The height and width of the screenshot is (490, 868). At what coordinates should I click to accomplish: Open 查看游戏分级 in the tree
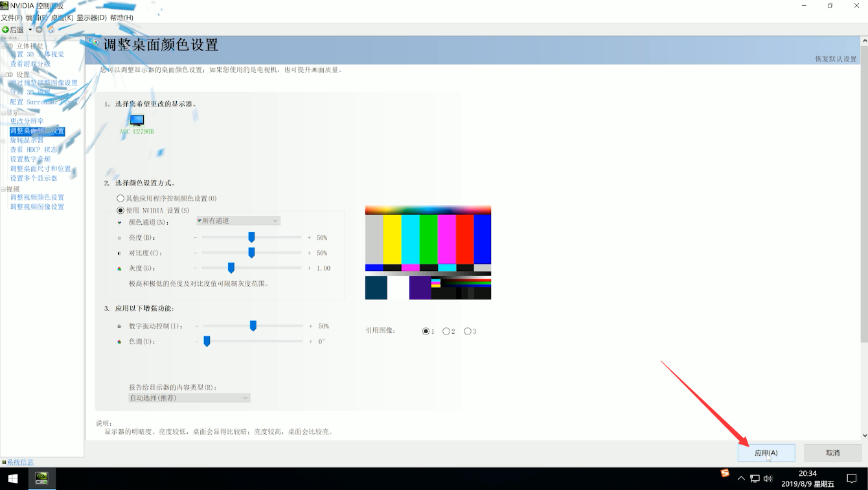click(30, 64)
